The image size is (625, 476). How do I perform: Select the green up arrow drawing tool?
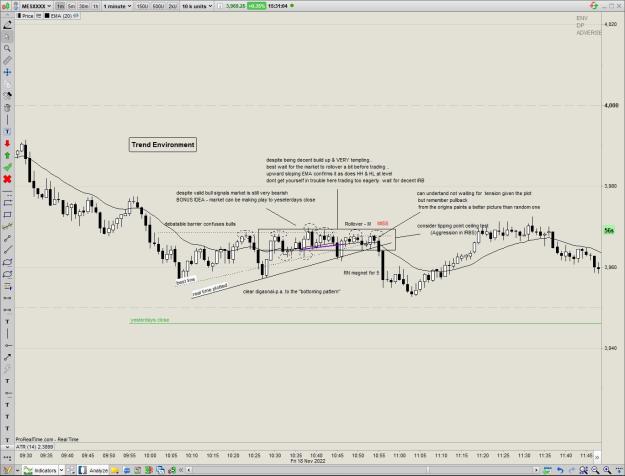7,155
